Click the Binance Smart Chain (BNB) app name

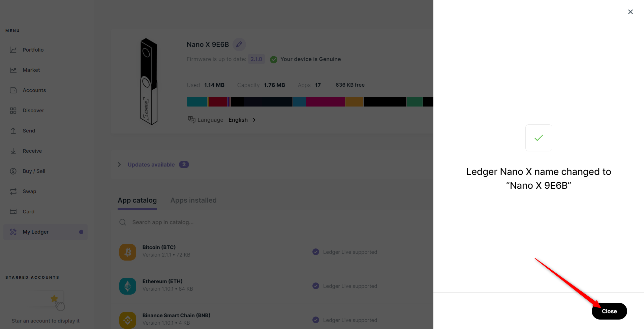(176, 316)
